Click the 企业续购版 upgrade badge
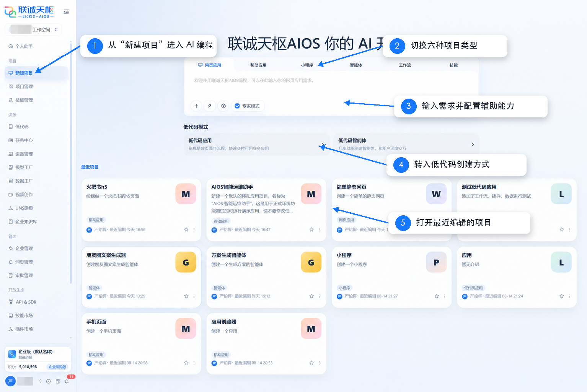Viewport: 587px width, 392px height. (57, 367)
